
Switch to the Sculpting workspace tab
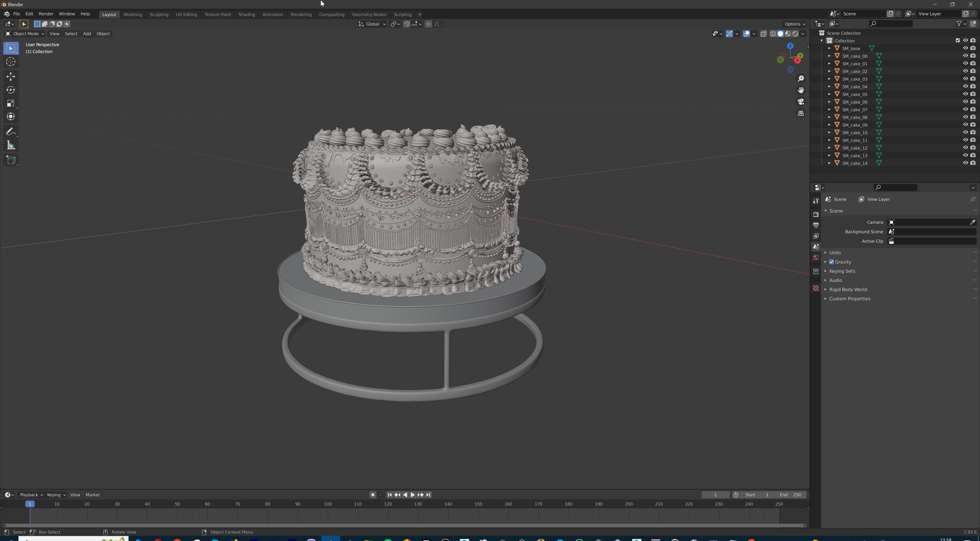tap(159, 15)
